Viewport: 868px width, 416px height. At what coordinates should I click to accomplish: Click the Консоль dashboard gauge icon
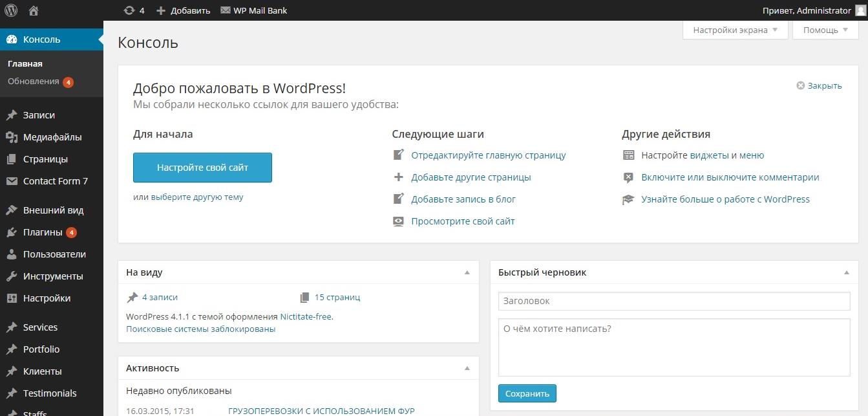[x=12, y=39]
